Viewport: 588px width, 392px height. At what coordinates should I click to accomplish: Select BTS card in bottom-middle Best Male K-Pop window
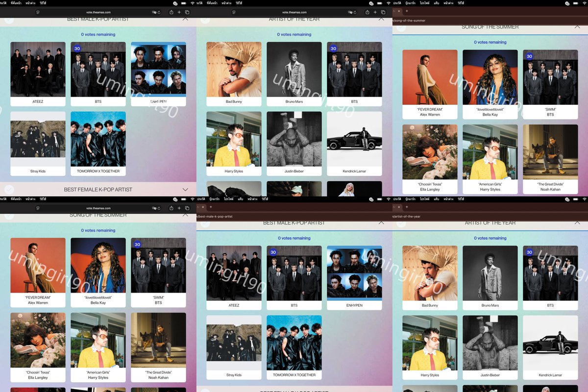(294, 278)
